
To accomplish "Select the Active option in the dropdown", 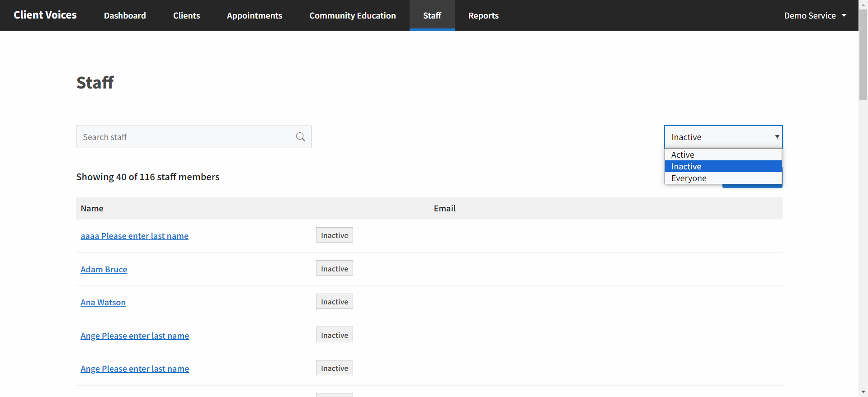I will (x=723, y=154).
